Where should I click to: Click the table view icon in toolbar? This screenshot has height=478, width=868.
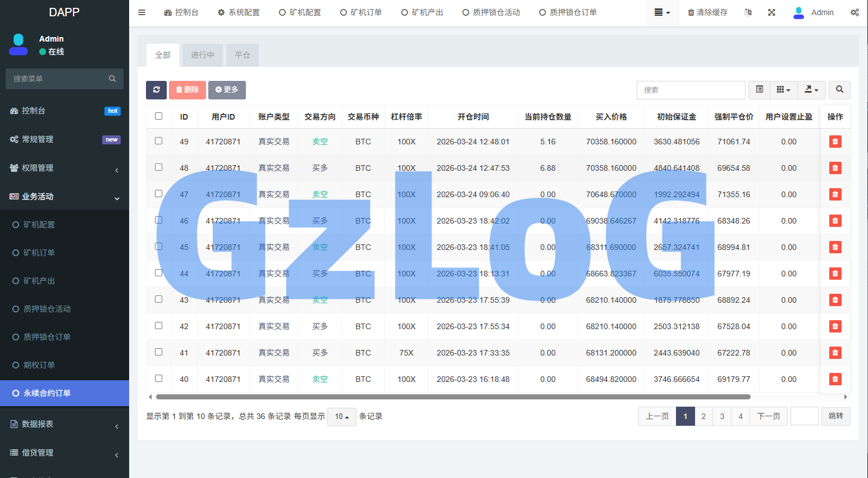[759, 90]
